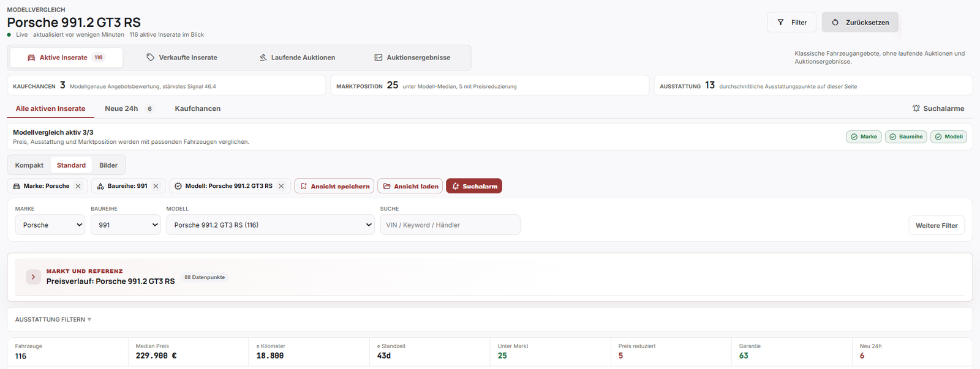The image size is (980, 369).
Task: Remove the Baureihe: 991 filter chip
Action: coord(156,186)
